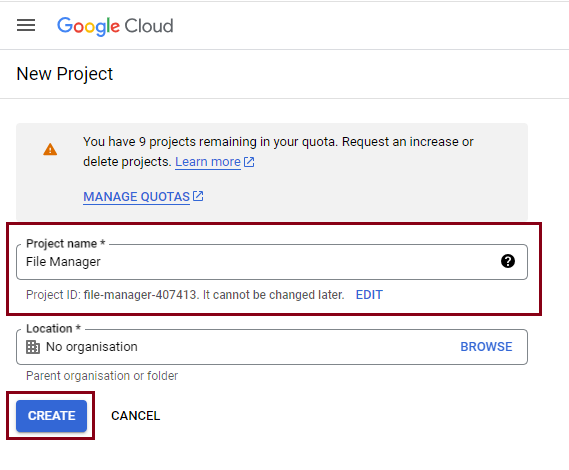This screenshot has height=470, width=569.
Task: Open the hamburger navigation menu
Action: pos(26,25)
